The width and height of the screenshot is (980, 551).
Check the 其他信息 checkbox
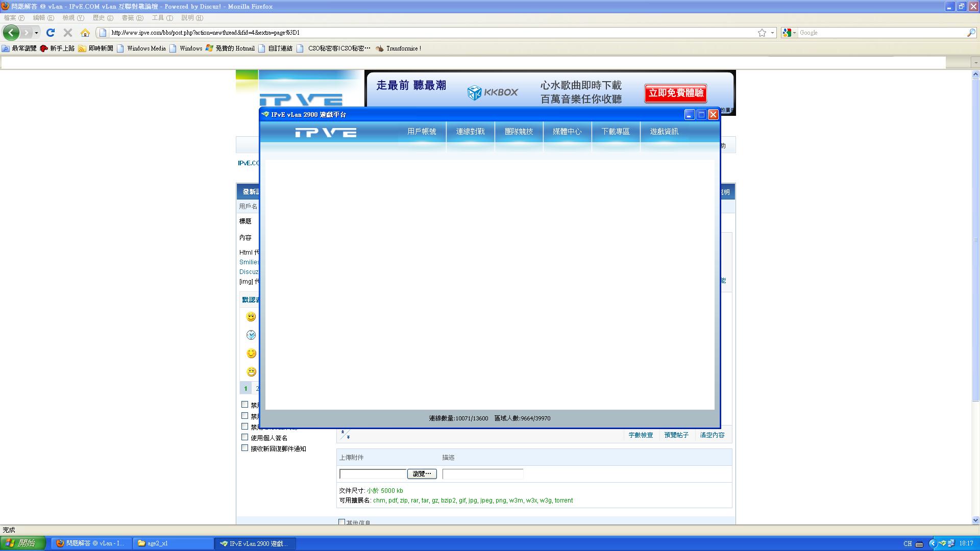pos(341,522)
